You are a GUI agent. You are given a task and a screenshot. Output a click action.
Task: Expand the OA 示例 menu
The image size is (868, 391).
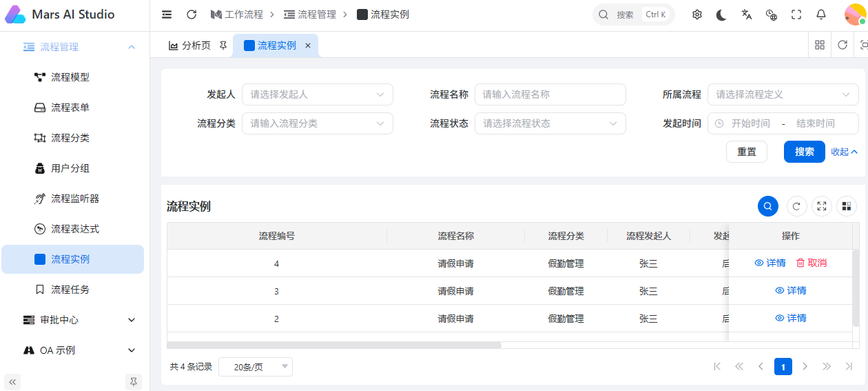coord(72,350)
